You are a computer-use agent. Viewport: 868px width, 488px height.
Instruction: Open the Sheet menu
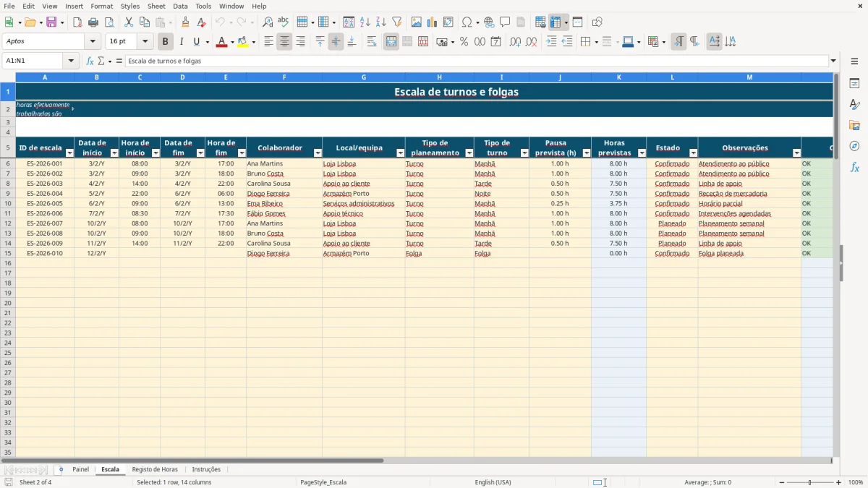(156, 6)
